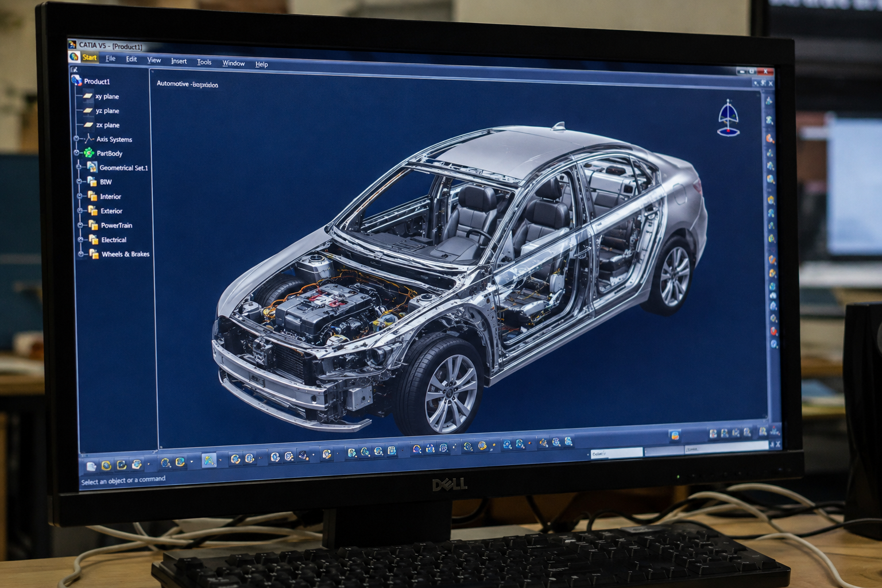Click the Geometrical Set.1 icon in the tree
882x588 pixels.
tap(92, 167)
